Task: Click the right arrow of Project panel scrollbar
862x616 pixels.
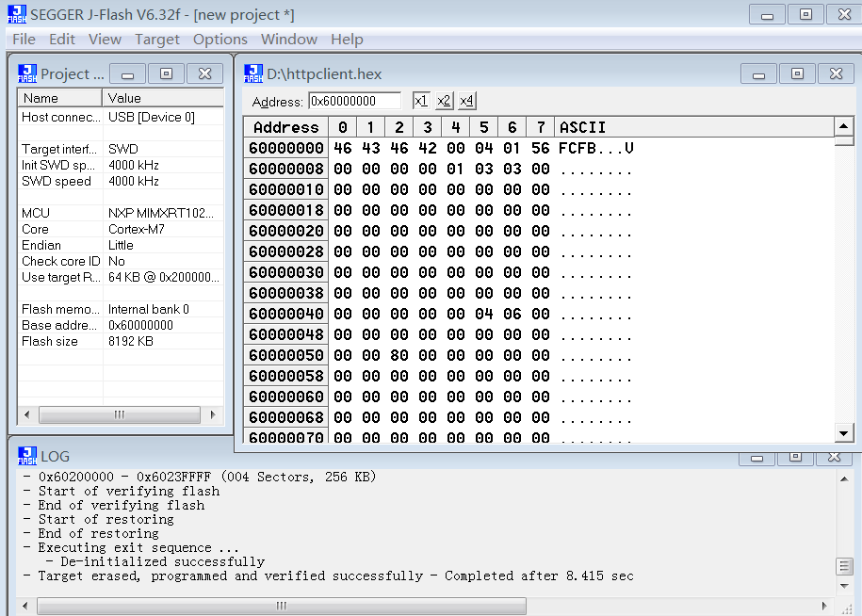Action: (x=212, y=414)
